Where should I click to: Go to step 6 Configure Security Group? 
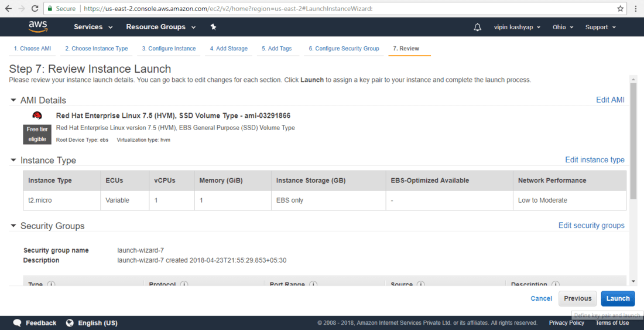[x=344, y=49]
